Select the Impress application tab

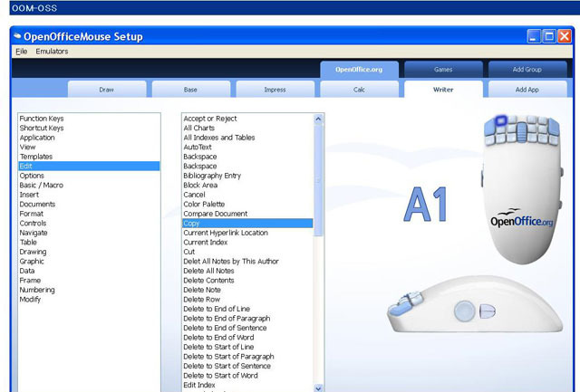click(x=275, y=90)
